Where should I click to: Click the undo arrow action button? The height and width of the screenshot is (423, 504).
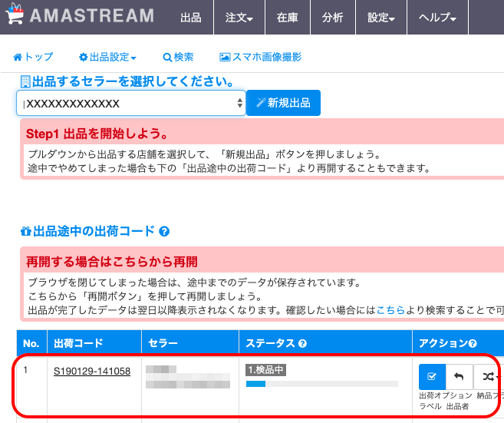pos(459,377)
